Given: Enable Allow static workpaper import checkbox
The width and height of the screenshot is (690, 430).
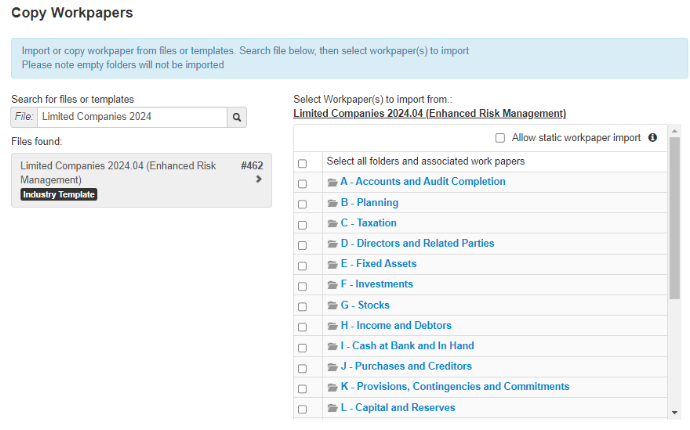Looking at the screenshot, I should pyautogui.click(x=500, y=138).
